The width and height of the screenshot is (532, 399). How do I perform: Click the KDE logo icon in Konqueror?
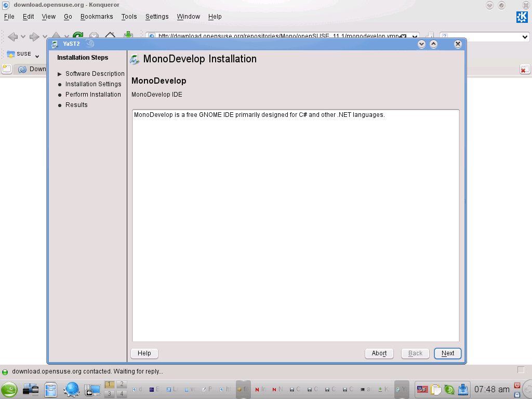click(x=522, y=17)
